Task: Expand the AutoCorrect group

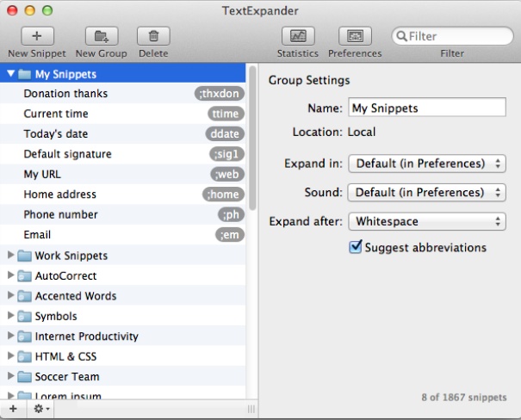Action: pyautogui.click(x=10, y=276)
